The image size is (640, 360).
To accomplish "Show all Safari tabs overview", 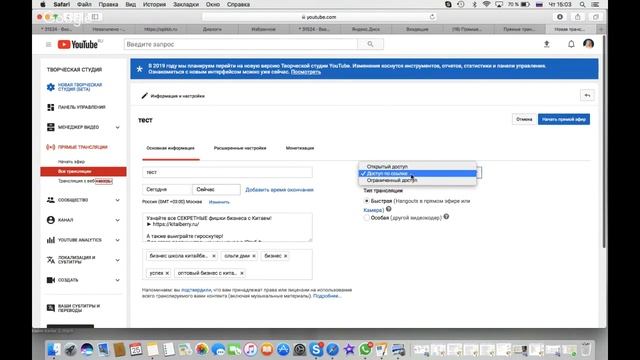I will click(x=596, y=17).
